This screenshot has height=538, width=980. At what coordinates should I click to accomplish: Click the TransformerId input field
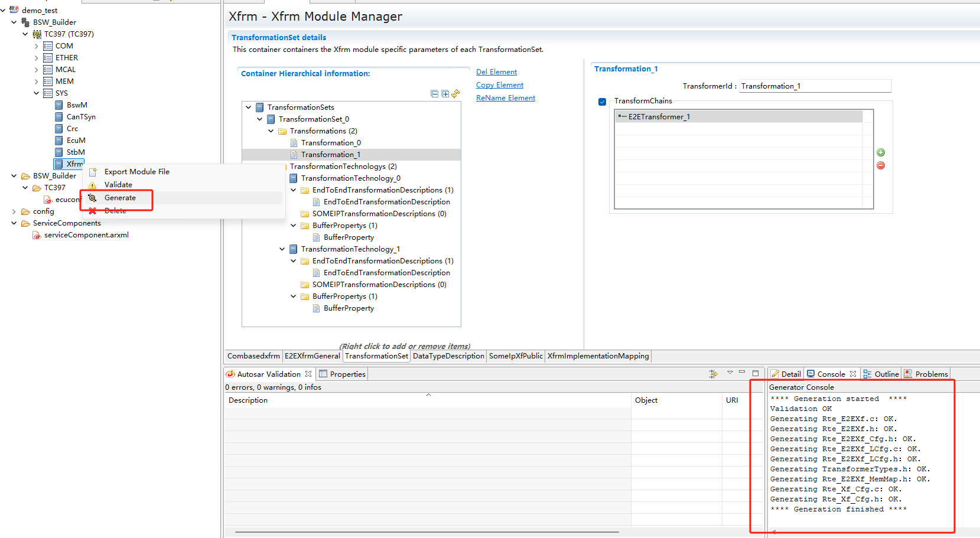coord(815,86)
